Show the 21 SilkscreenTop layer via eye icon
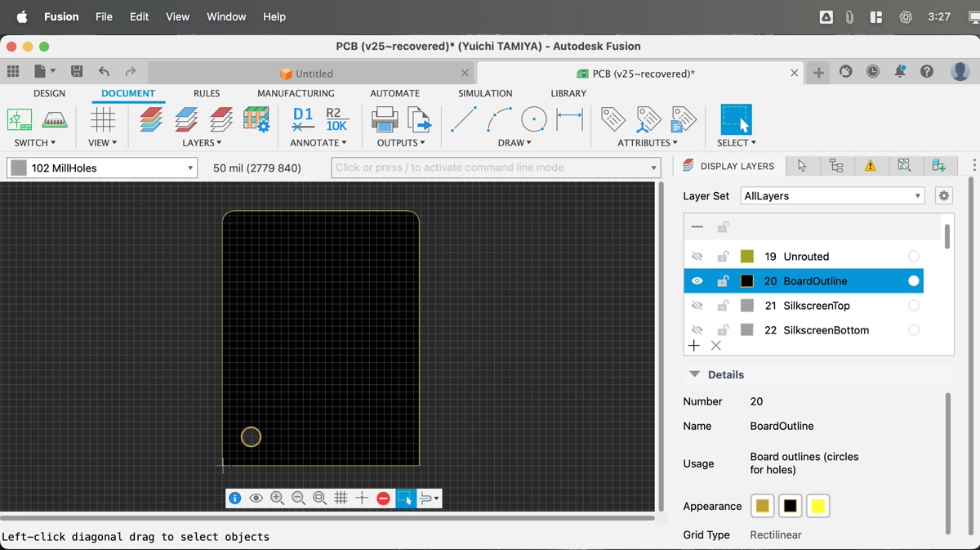Image resolution: width=980 pixels, height=550 pixels. (697, 306)
